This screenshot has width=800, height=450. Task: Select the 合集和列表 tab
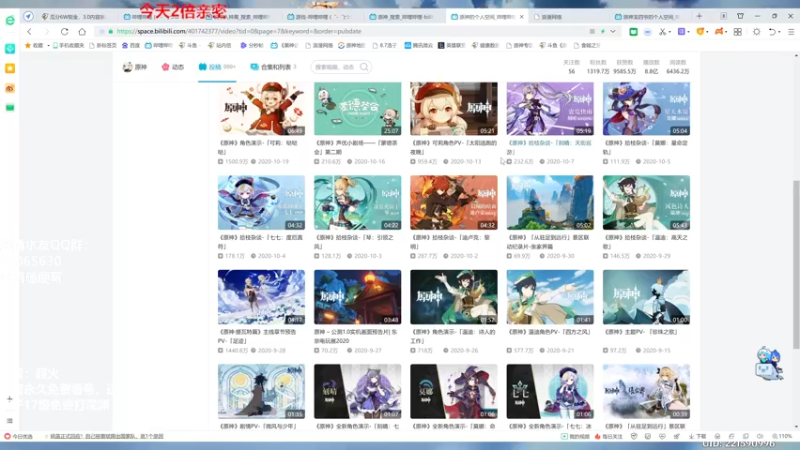point(273,67)
